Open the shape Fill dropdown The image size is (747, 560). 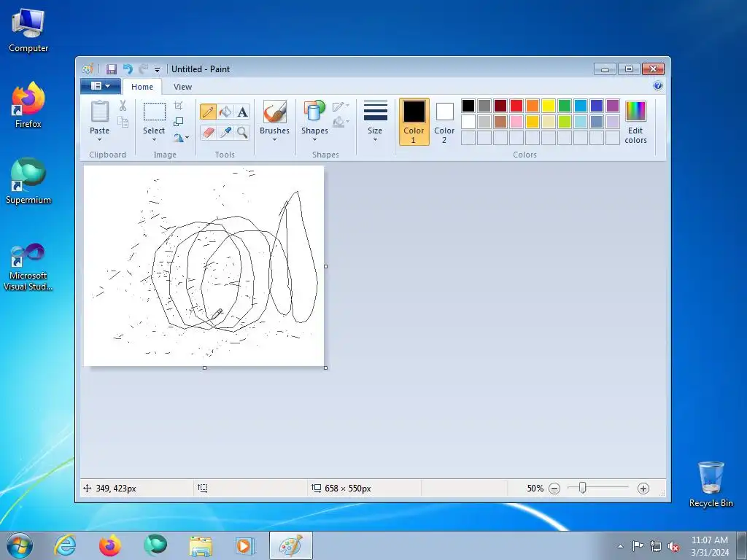[341, 122]
